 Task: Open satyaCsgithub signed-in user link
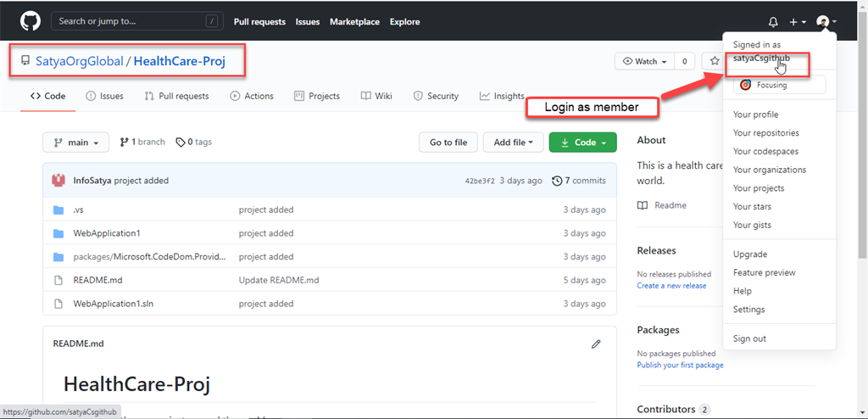click(761, 58)
